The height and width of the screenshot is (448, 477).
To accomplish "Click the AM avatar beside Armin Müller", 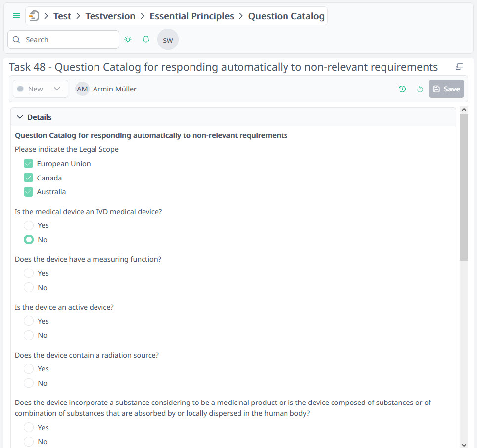I will 82,89.
